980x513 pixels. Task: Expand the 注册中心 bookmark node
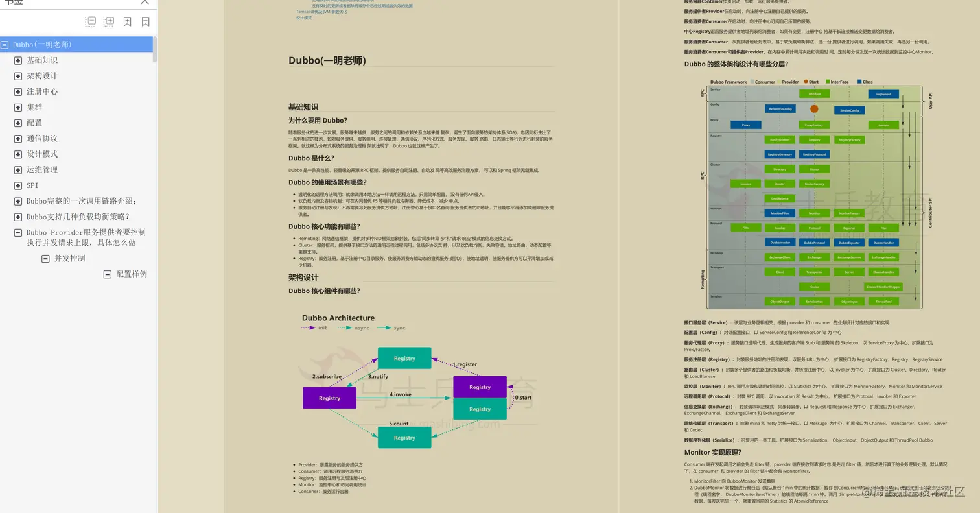click(18, 91)
